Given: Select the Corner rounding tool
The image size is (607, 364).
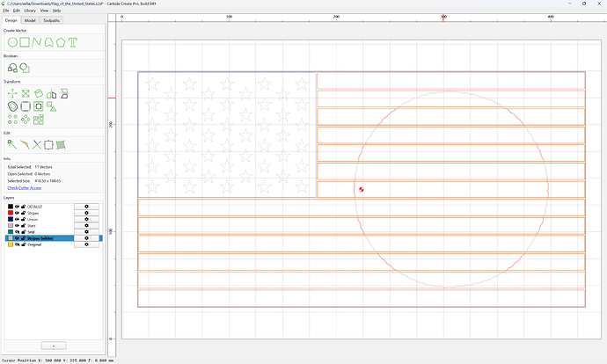Looking at the screenshot, I should coord(26,106).
